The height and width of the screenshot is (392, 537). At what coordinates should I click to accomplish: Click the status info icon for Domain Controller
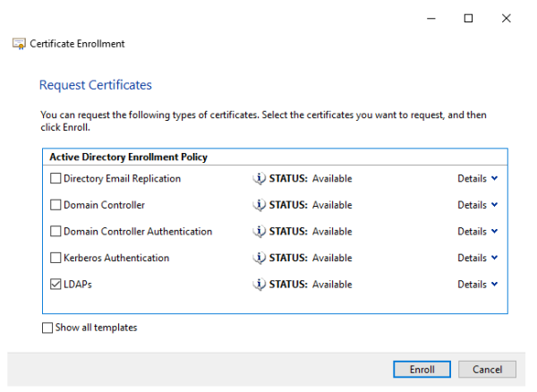click(260, 205)
